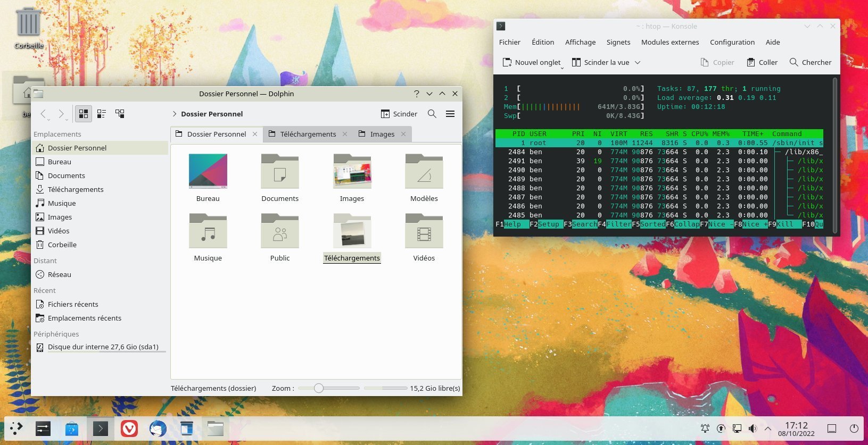The height and width of the screenshot is (445, 868).
Task: Open Corbeille in the Places sidebar
Action: click(62, 245)
